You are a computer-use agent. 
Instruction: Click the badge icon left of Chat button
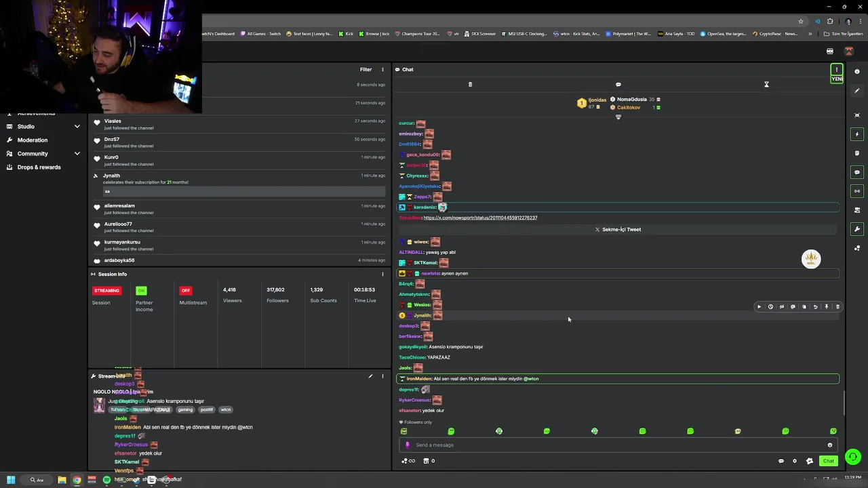[809, 461]
